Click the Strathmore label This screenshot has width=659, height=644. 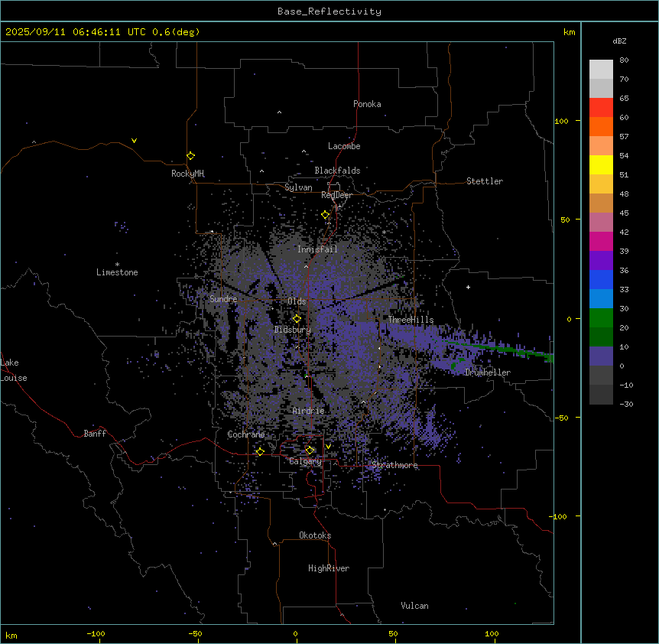pyautogui.click(x=394, y=465)
